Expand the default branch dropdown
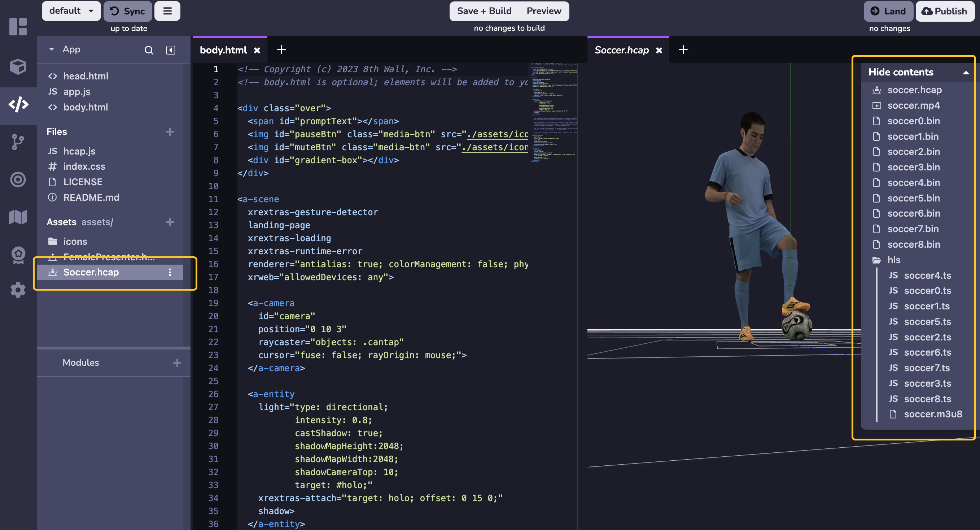980x530 pixels. click(x=70, y=11)
